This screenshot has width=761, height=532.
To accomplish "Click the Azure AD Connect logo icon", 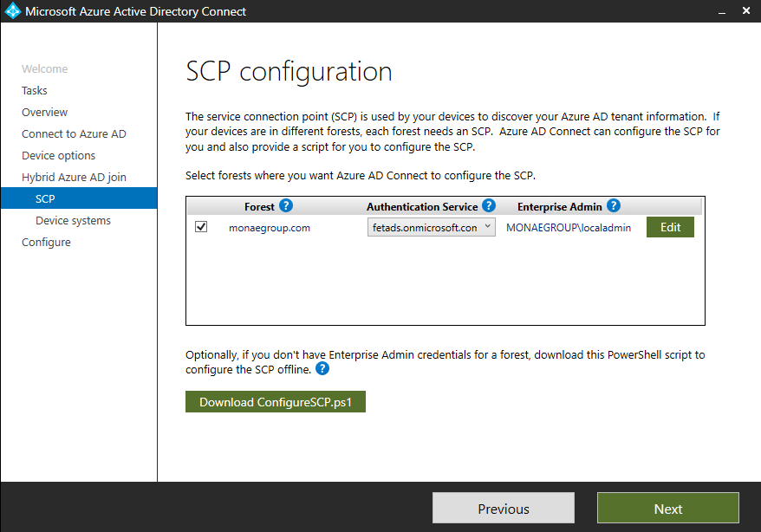I will (12, 11).
